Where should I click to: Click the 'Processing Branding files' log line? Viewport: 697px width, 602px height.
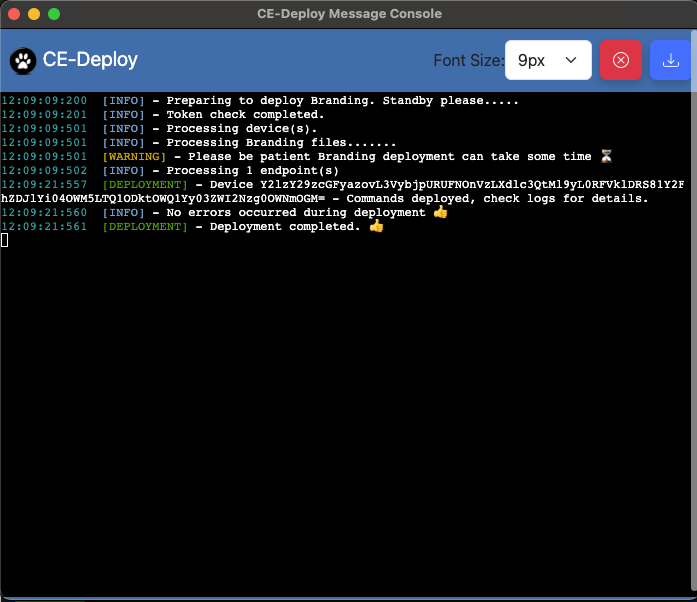point(280,143)
